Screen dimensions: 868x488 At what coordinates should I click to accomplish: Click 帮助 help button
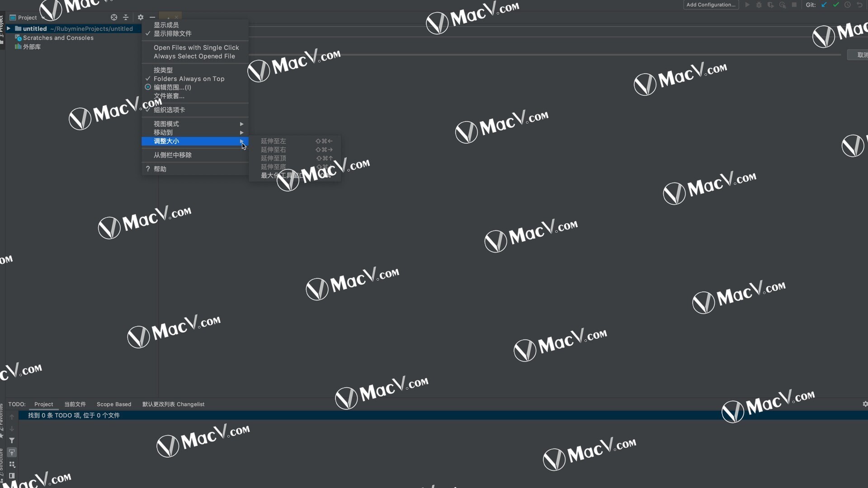[x=160, y=169]
